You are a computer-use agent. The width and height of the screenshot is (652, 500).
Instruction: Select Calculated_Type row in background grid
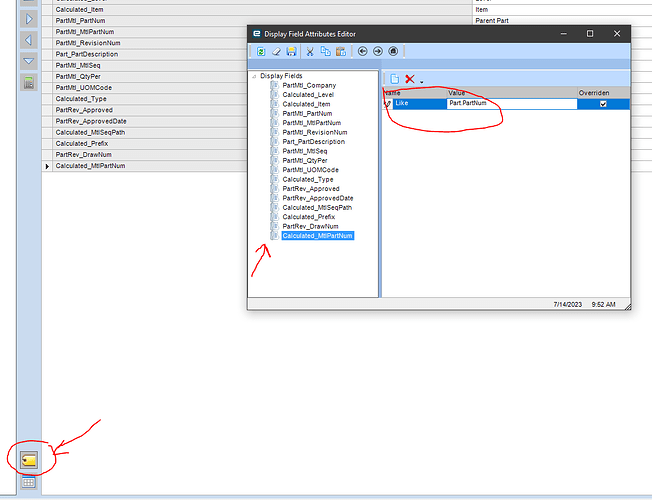click(x=151, y=99)
